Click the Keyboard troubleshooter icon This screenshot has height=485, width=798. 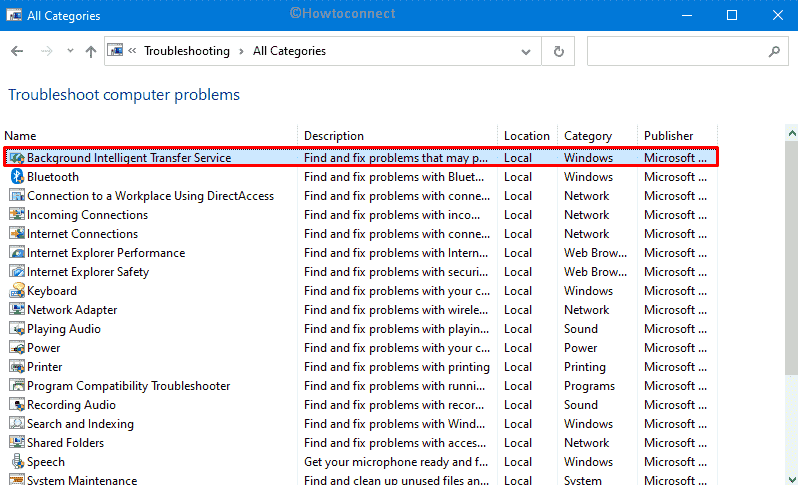click(x=17, y=291)
